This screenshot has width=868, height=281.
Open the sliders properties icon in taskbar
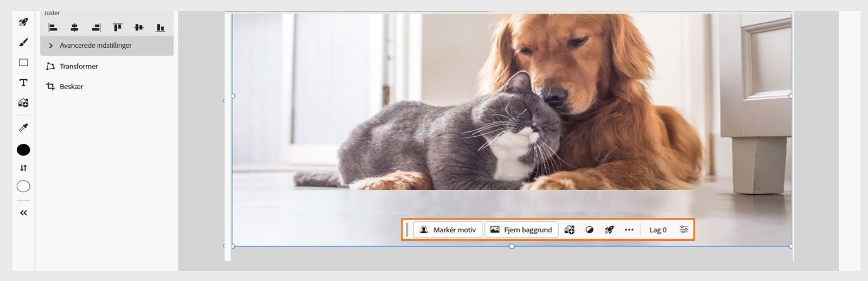(684, 230)
